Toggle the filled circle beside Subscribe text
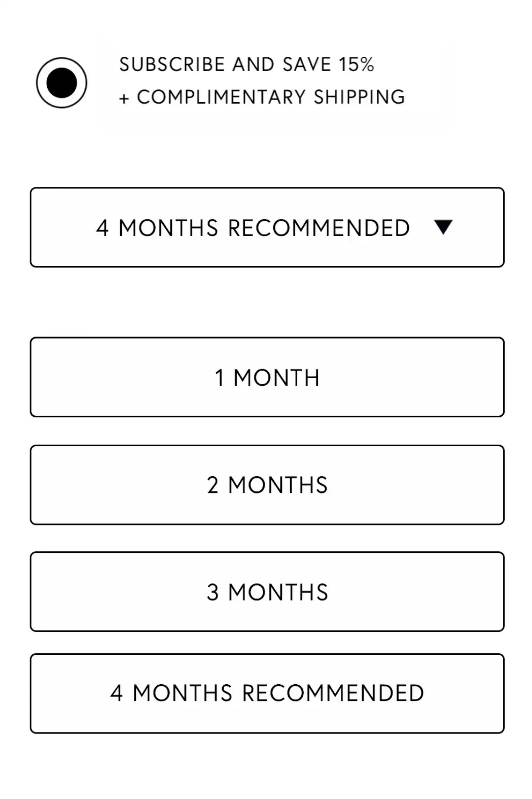The width and height of the screenshot is (532, 799). click(x=61, y=83)
